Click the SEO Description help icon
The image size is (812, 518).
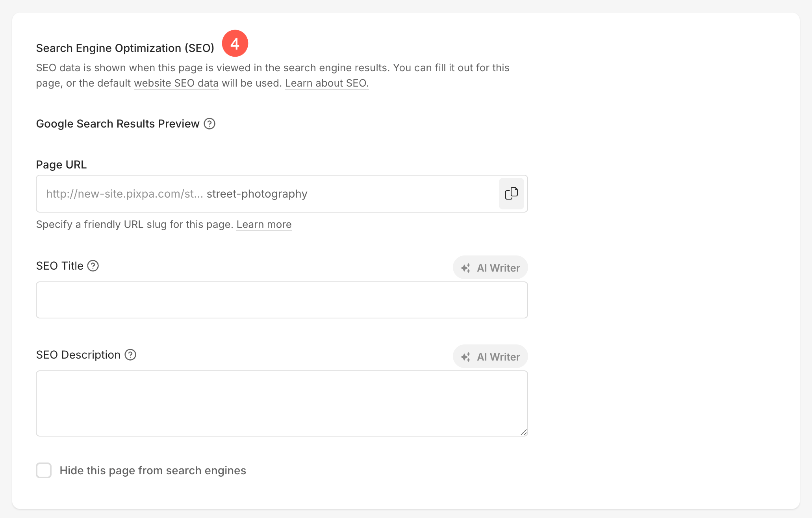tap(130, 355)
